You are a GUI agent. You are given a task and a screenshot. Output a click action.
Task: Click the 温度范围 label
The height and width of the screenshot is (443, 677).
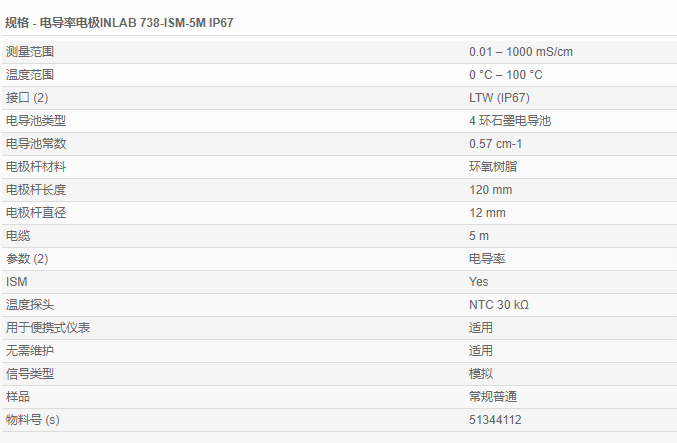30,74
